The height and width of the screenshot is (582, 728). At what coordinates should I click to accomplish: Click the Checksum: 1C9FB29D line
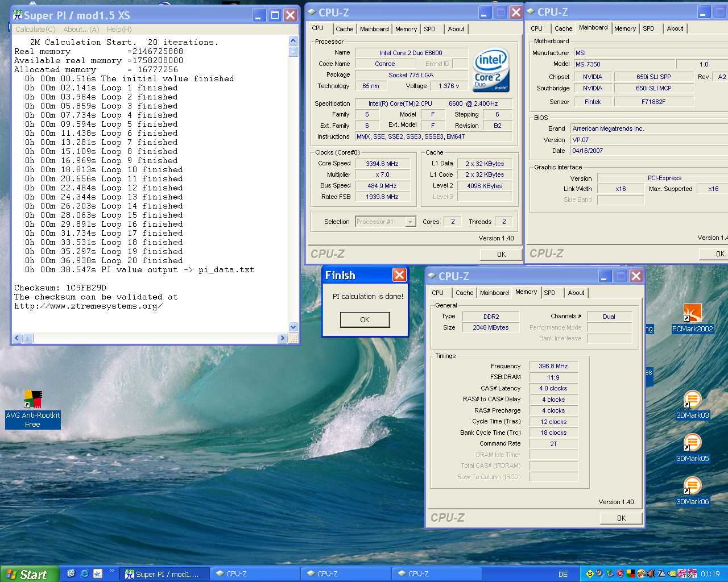60,288
